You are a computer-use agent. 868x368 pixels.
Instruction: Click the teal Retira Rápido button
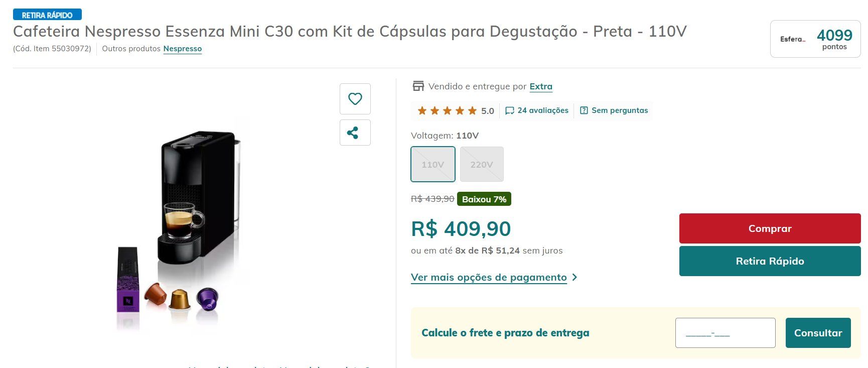(770, 261)
